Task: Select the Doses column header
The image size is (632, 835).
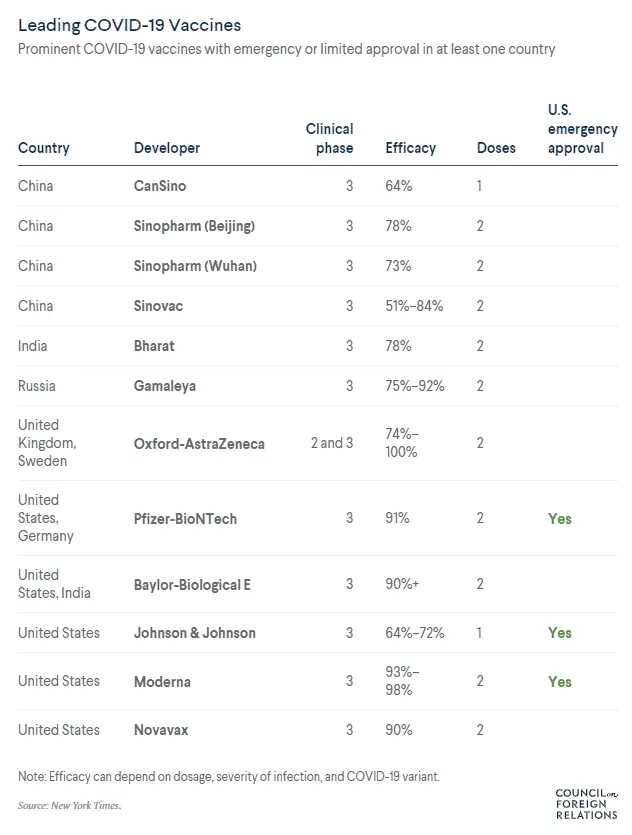Action: [x=496, y=148]
